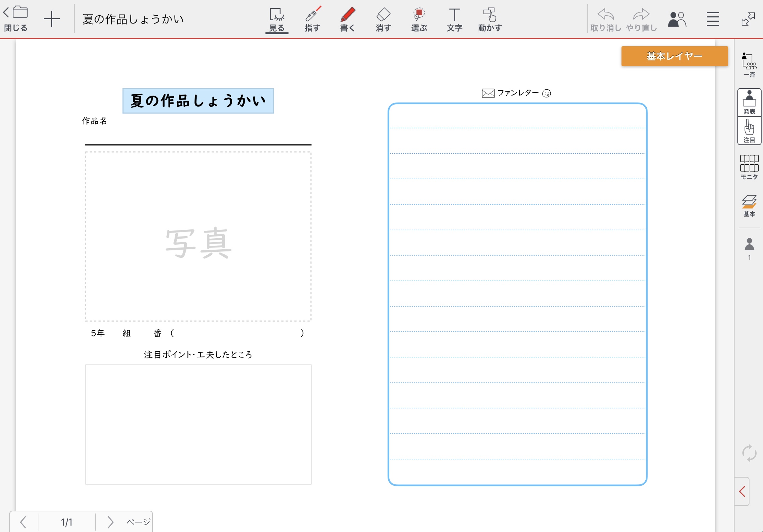Toggle the 一斉 broadcast mode
Viewport: 763px width, 532px height.
[x=749, y=65]
